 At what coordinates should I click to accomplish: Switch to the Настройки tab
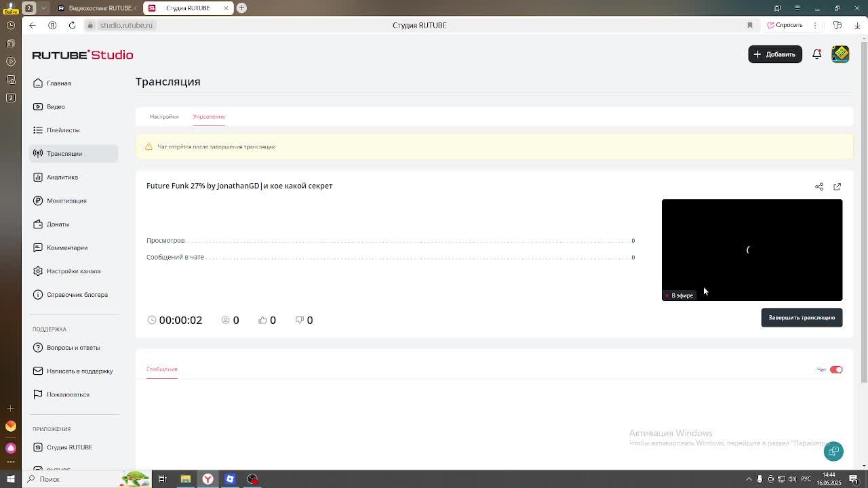click(164, 117)
